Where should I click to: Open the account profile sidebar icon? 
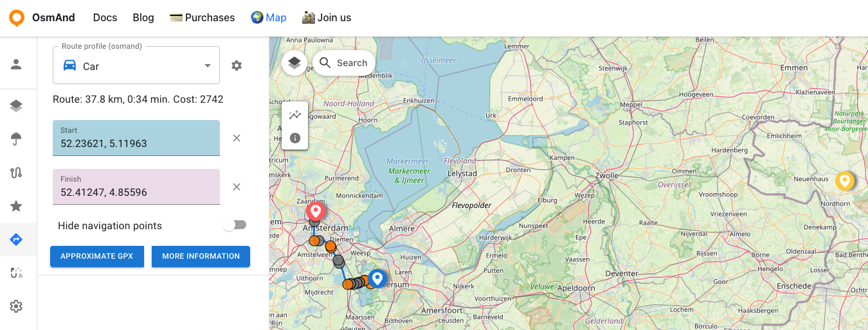(17, 64)
